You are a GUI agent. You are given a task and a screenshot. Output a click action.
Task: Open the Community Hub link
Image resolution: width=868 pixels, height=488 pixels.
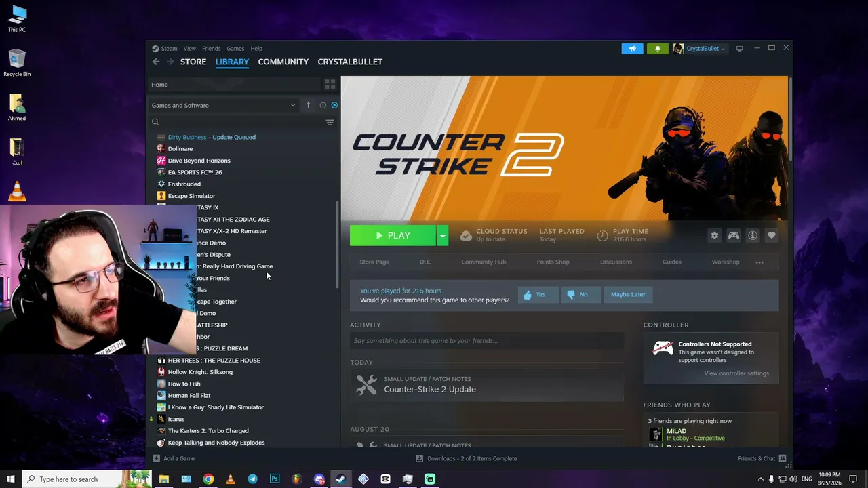point(484,262)
